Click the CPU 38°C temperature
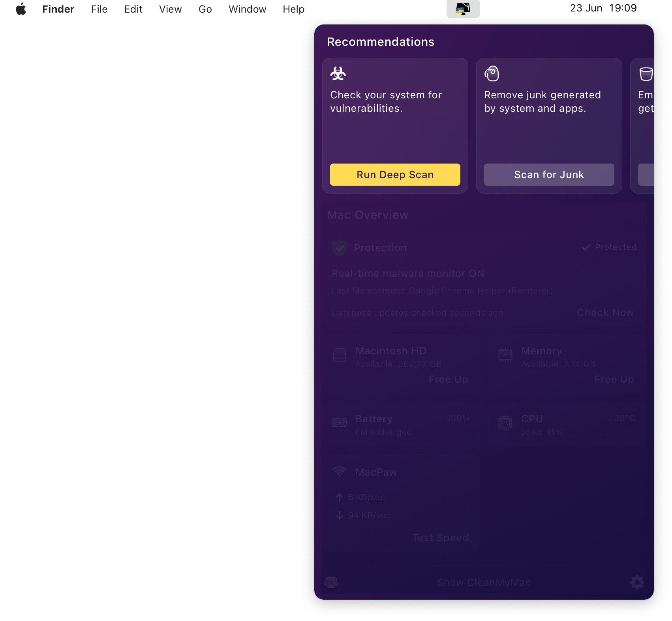This screenshot has height=621, width=672. [625, 418]
